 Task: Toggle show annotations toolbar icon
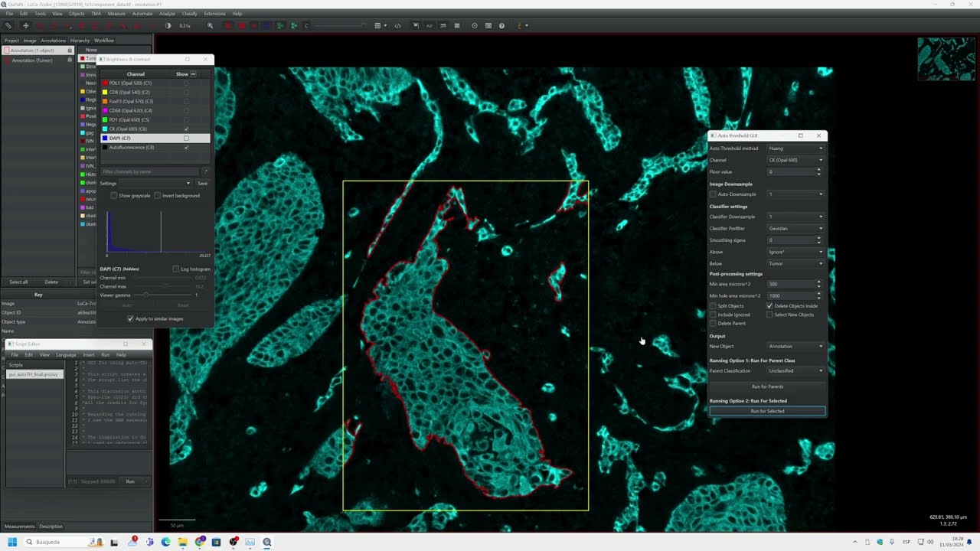(228, 25)
